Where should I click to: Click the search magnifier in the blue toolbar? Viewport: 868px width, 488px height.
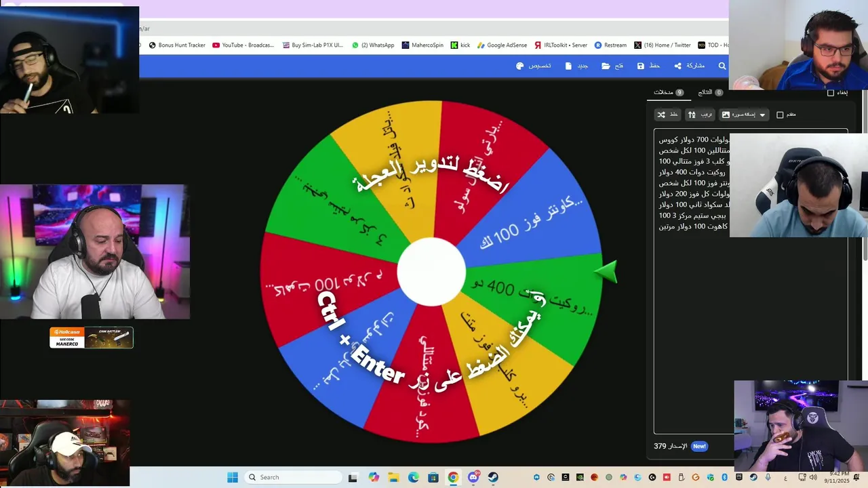[x=722, y=66]
